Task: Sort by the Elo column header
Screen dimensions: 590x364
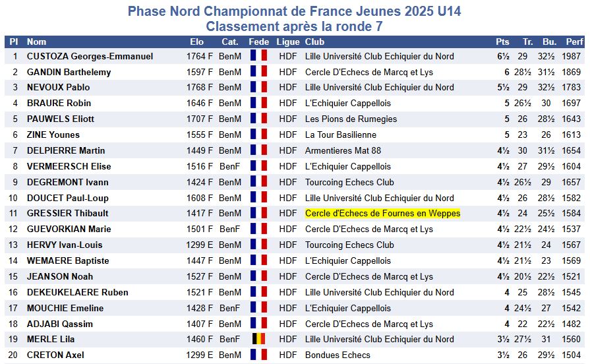Action: point(196,42)
